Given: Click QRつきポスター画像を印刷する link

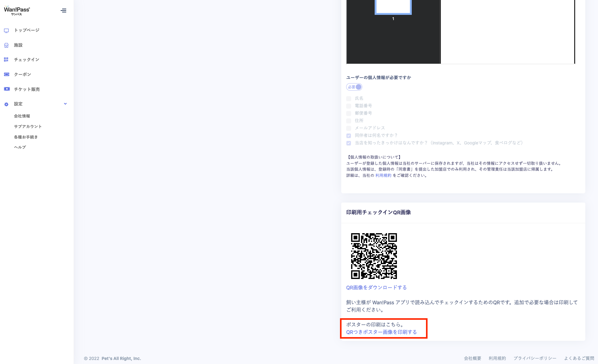Looking at the screenshot, I should click(x=381, y=332).
